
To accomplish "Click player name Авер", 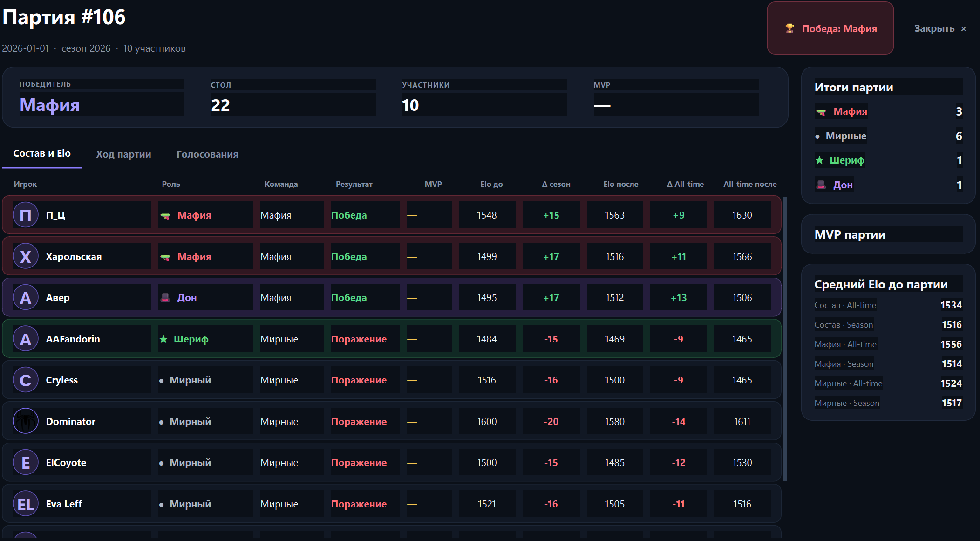I will 58,297.
